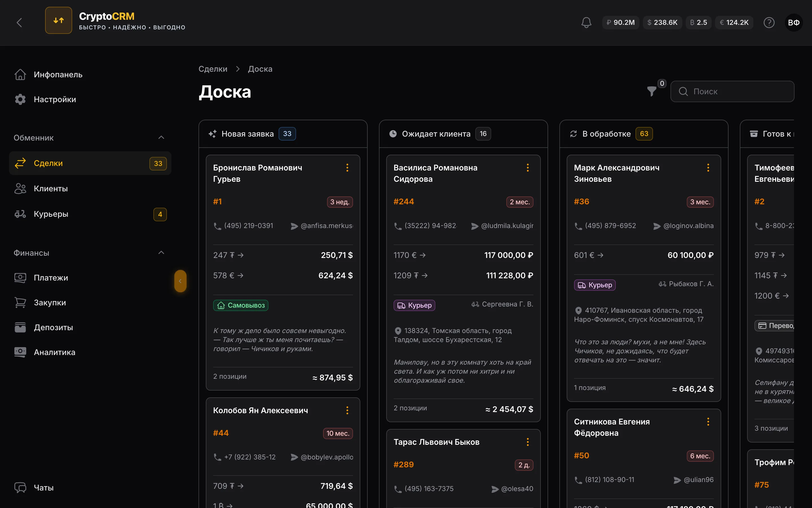Click total ≈ 874,95 $ on deal #1
The height and width of the screenshot is (508, 812).
click(x=332, y=378)
